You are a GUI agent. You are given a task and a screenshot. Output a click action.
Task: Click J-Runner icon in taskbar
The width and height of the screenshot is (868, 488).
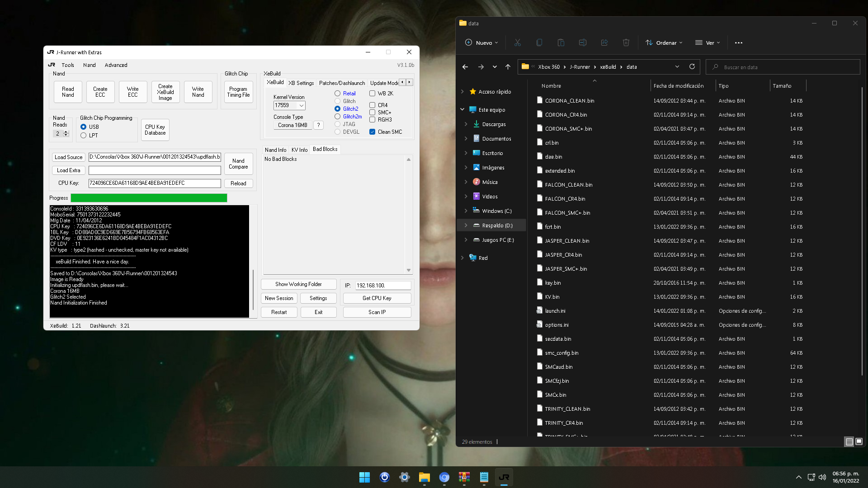504,477
